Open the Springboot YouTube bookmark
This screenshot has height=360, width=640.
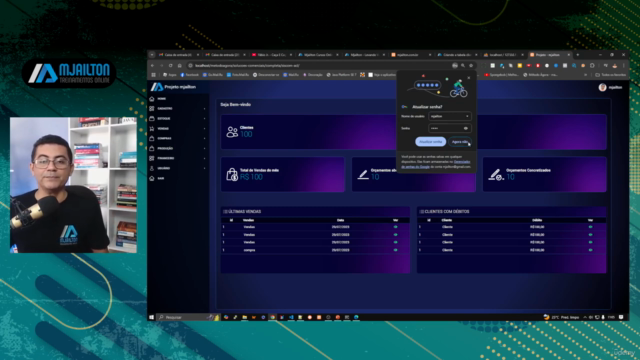(x=501, y=75)
